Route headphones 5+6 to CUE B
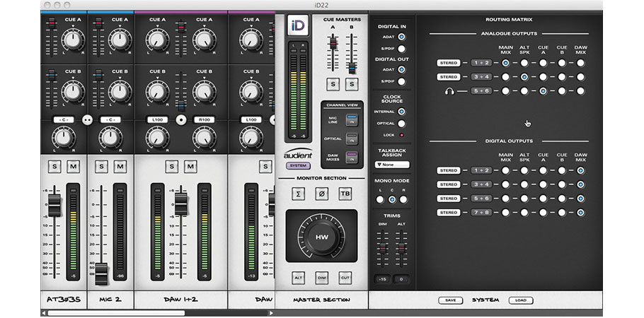 [561, 90]
